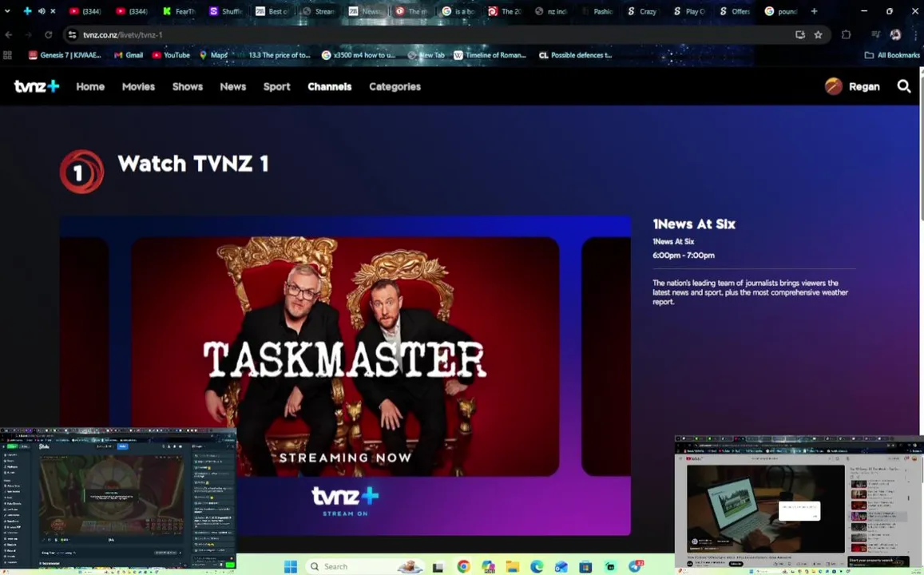Open File Explorer from taskbar
The width and height of the screenshot is (924, 575).
[513, 567]
